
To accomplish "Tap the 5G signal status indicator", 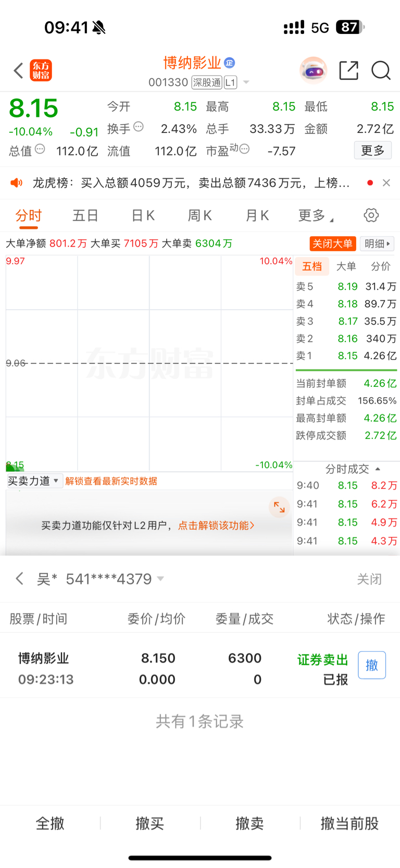I will pos(320,28).
